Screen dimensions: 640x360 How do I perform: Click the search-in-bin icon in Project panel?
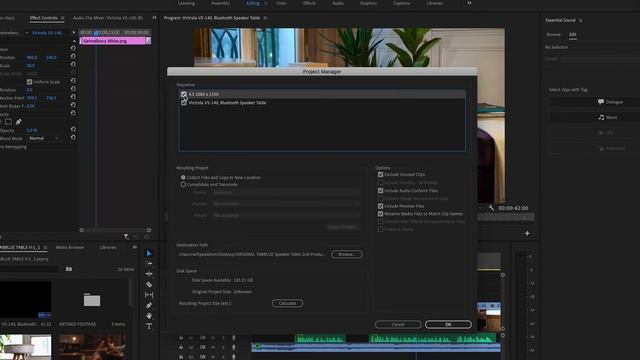69,269
